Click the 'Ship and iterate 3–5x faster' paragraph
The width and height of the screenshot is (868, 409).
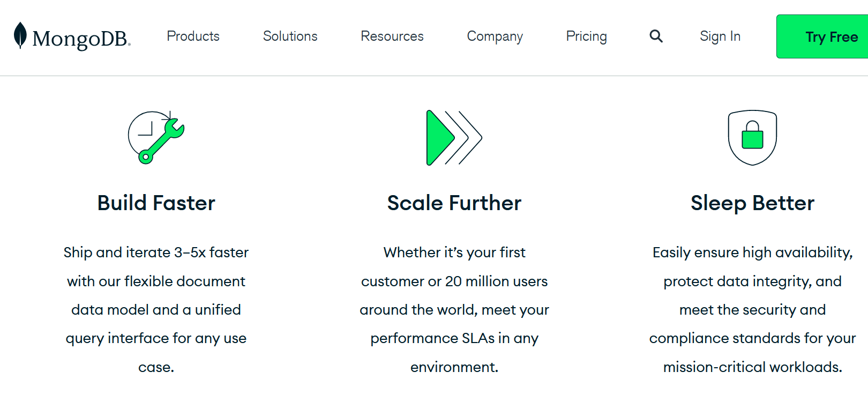156,252
